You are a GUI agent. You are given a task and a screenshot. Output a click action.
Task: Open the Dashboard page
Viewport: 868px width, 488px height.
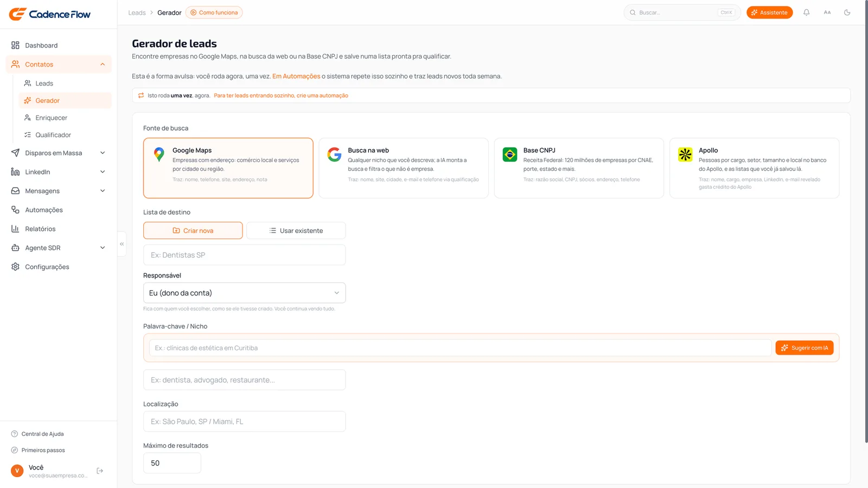(x=59, y=46)
